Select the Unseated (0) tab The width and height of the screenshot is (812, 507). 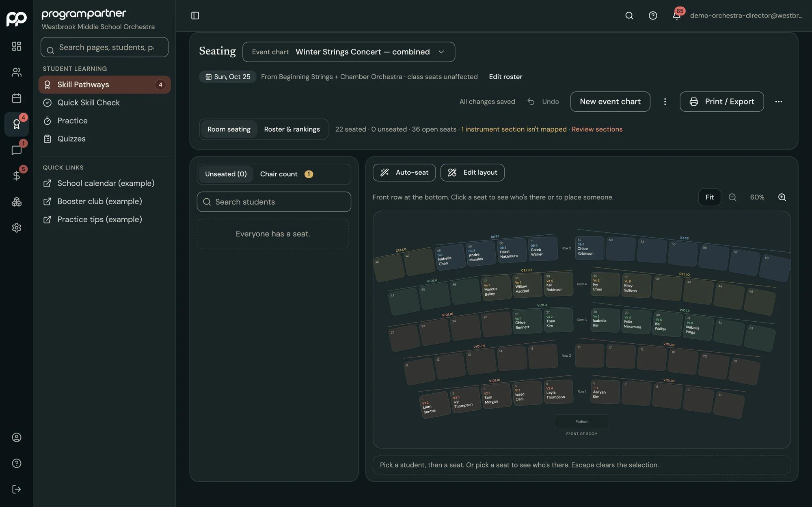pyautogui.click(x=226, y=174)
